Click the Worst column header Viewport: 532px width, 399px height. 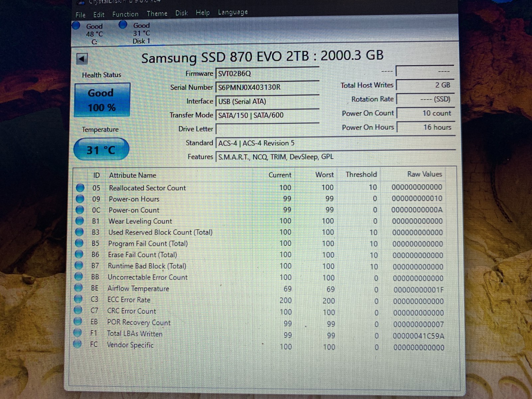tap(324, 175)
